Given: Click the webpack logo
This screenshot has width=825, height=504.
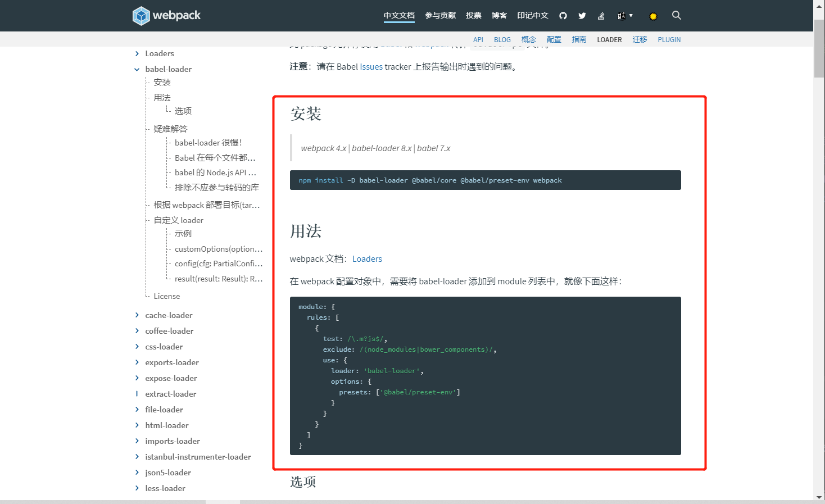Looking at the screenshot, I should coord(166,15).
